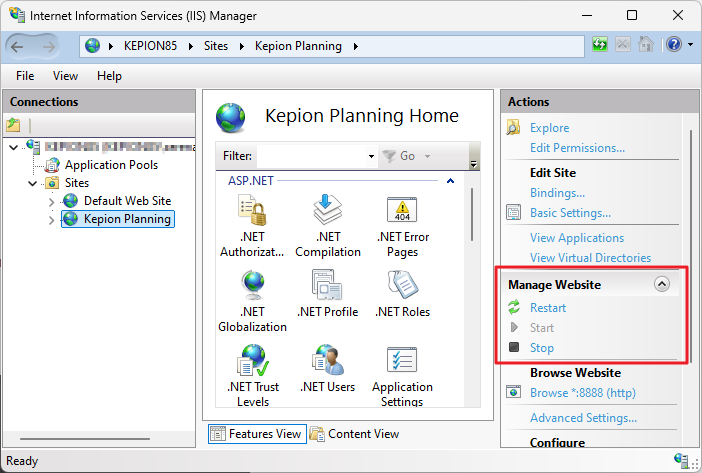Image resolution: width=702 pixels, height=473 pixels.
Task: Open the File menu
Action: tap(25, 76)
